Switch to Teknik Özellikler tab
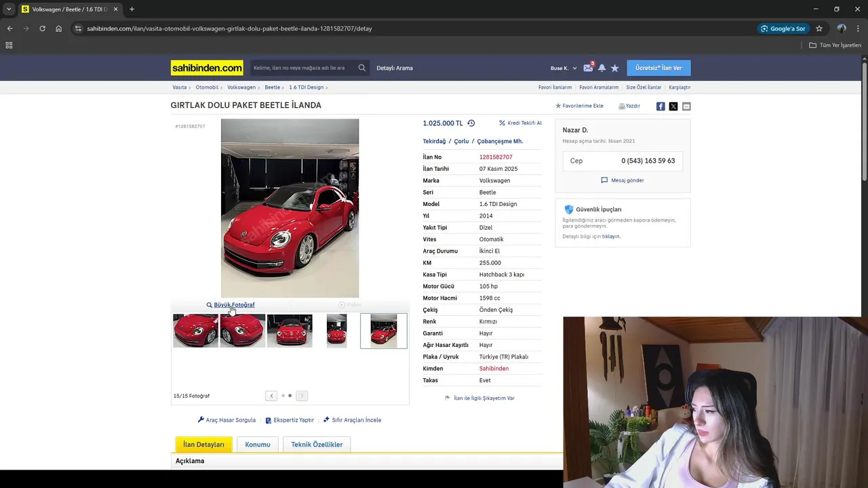Image resolution: width=868 pixels, height=488 pixels. 317,445
